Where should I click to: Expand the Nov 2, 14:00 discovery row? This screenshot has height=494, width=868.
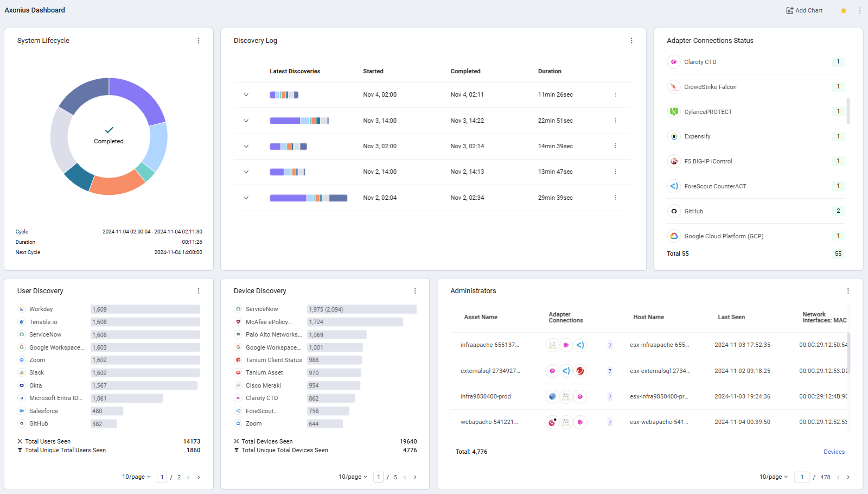point(246,172)
